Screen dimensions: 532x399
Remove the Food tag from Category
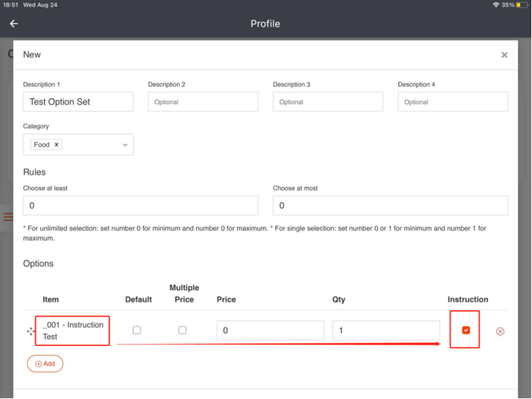(x=57, y=145)
